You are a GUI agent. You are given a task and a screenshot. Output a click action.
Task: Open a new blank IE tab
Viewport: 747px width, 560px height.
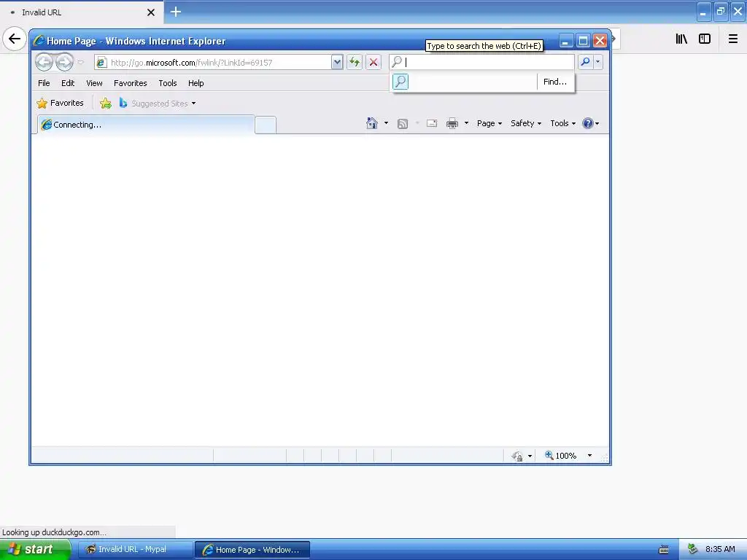tap(266, 125)
